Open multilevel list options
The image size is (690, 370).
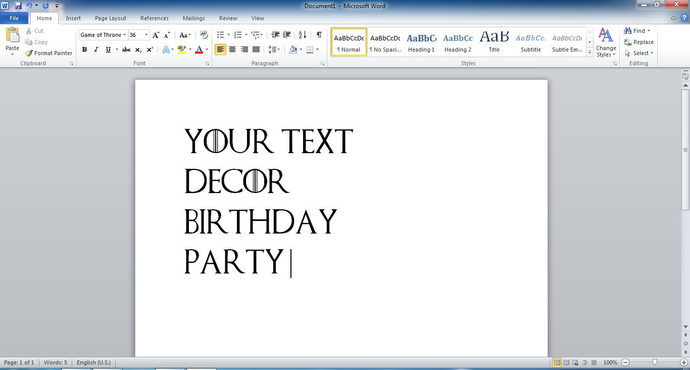[x=257, y=35]
